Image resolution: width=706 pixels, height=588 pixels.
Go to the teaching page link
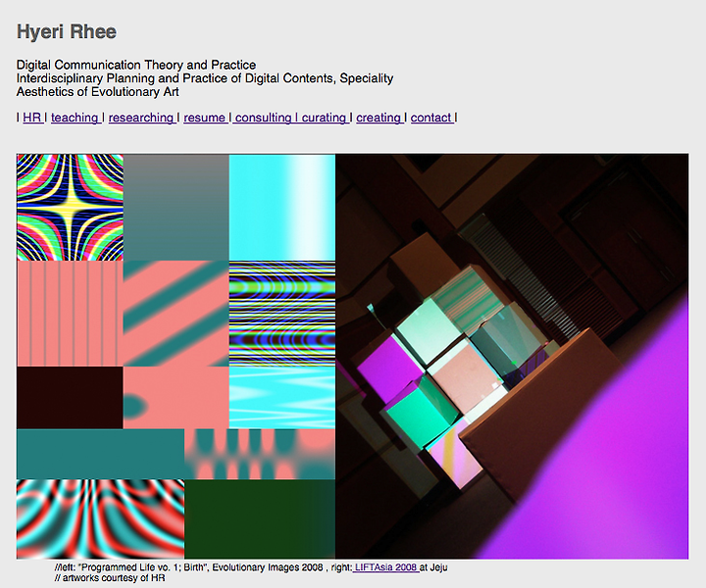point(76,118)
